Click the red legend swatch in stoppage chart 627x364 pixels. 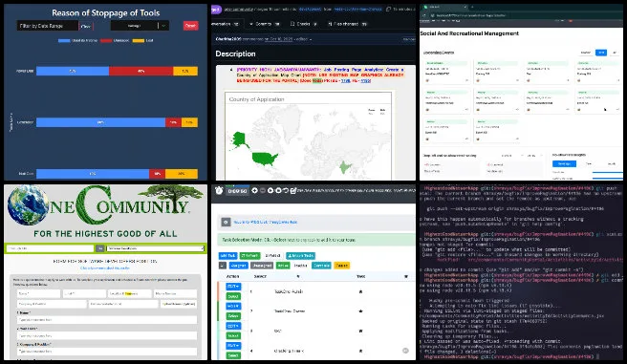tap(106, 40)
